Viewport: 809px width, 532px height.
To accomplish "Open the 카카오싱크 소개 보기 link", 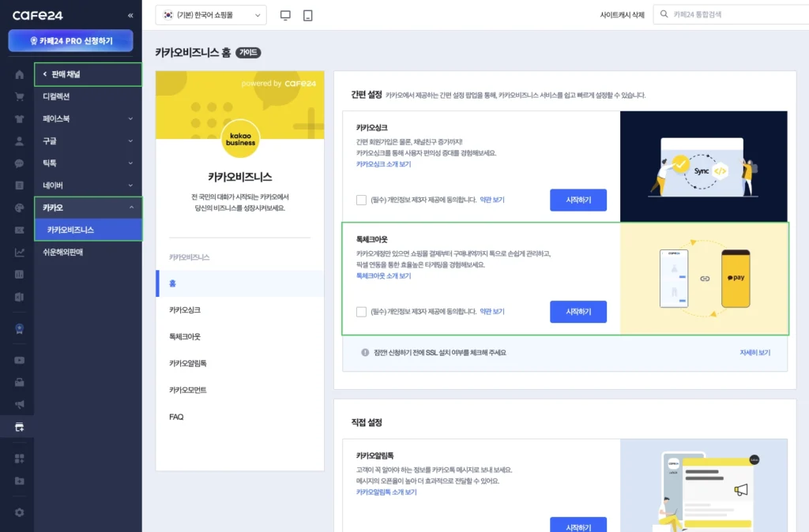I will 383,164.
